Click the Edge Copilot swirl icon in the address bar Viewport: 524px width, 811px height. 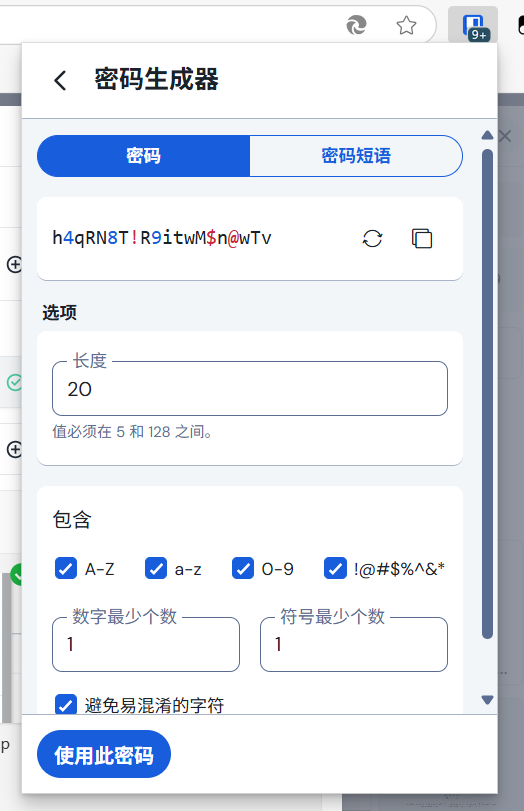pyautogui.click(x=356, y=25)
